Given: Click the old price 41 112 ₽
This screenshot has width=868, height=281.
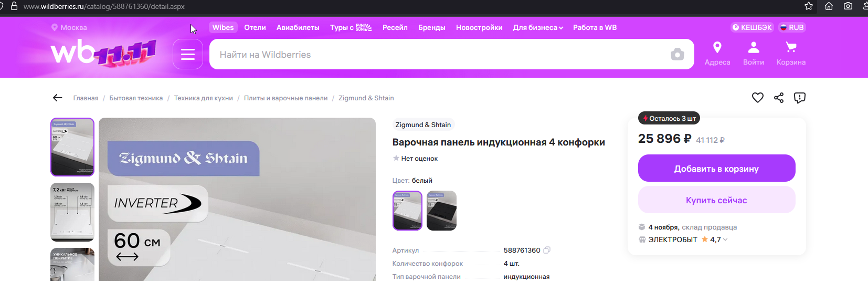Looking at the screenshot, I should [x=711, y=140].
